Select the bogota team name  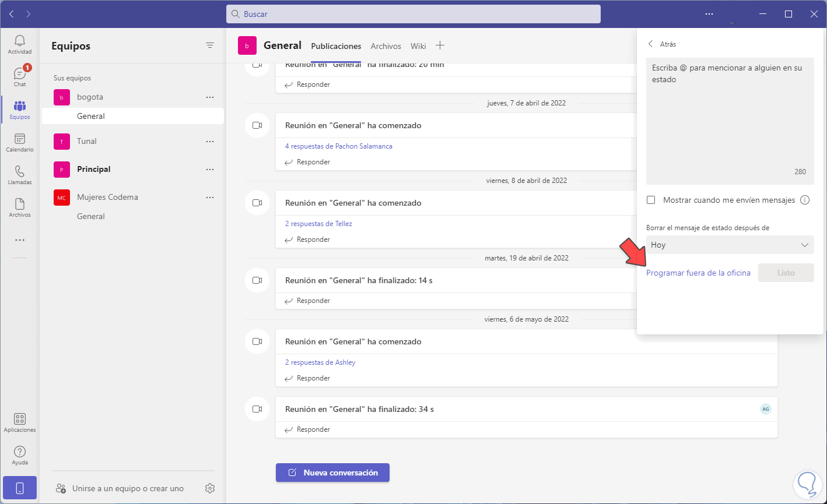[90, 97]
